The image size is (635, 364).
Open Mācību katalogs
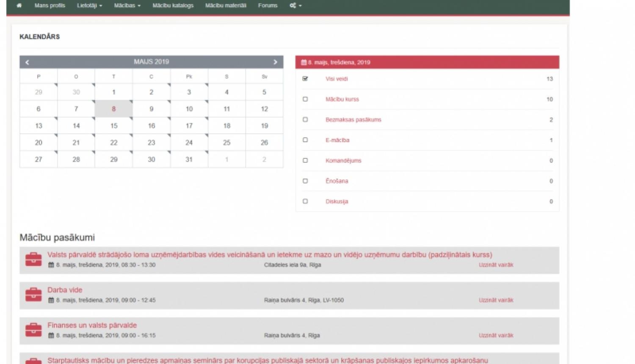pos(173,6)
